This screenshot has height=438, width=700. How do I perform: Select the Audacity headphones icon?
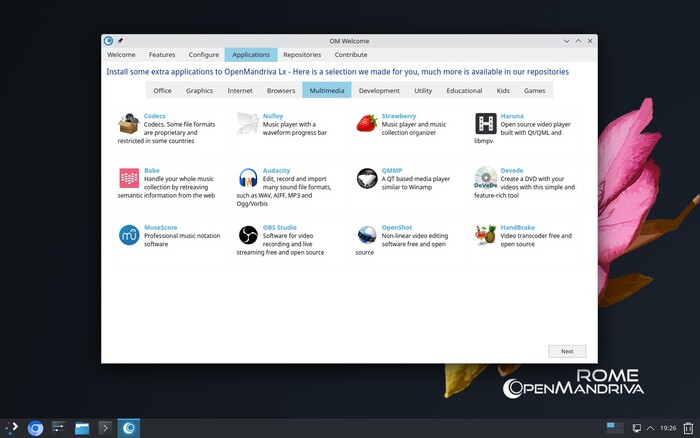[248, 178]
